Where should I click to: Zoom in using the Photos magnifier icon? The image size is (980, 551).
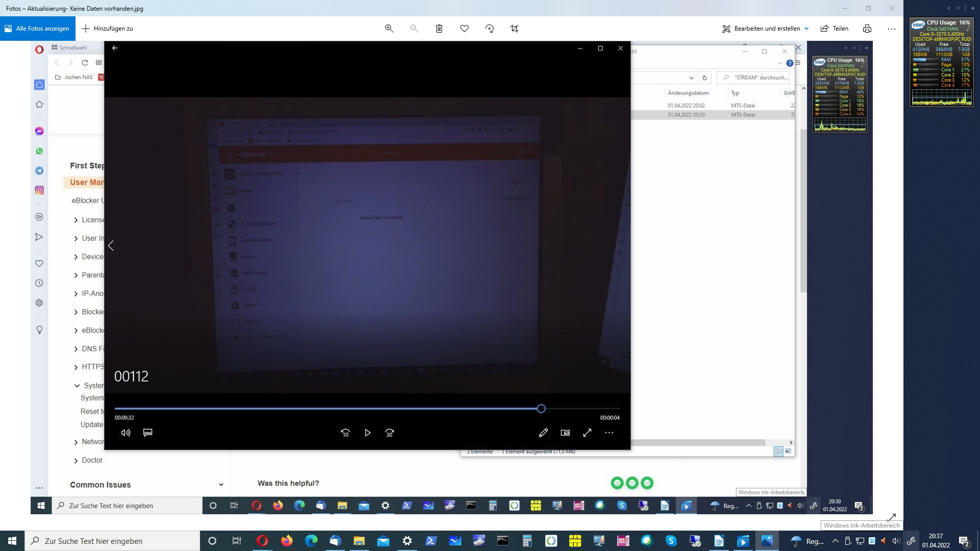pos(389,29)
